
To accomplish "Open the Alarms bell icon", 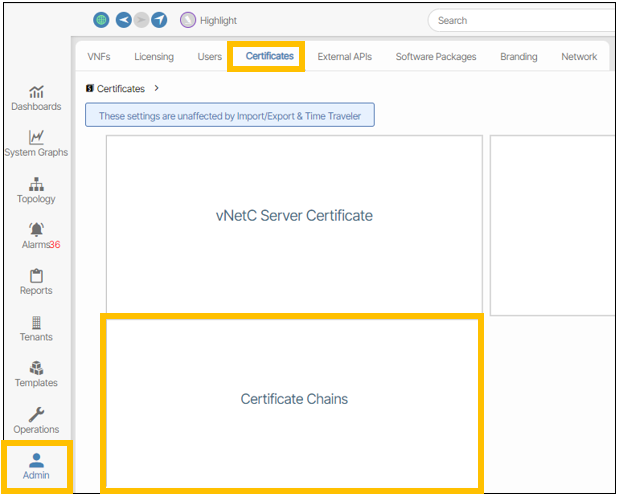I will tap(36, 229).
